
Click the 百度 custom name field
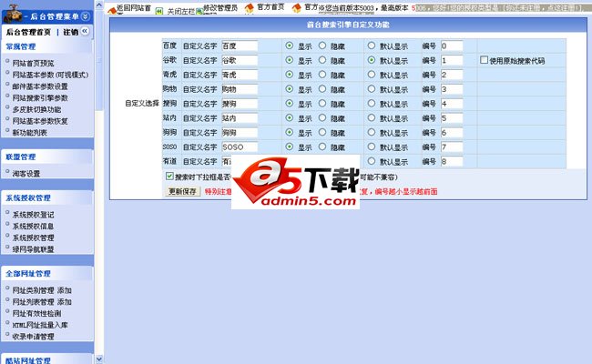pyautogui.click(x=240, y=45)
